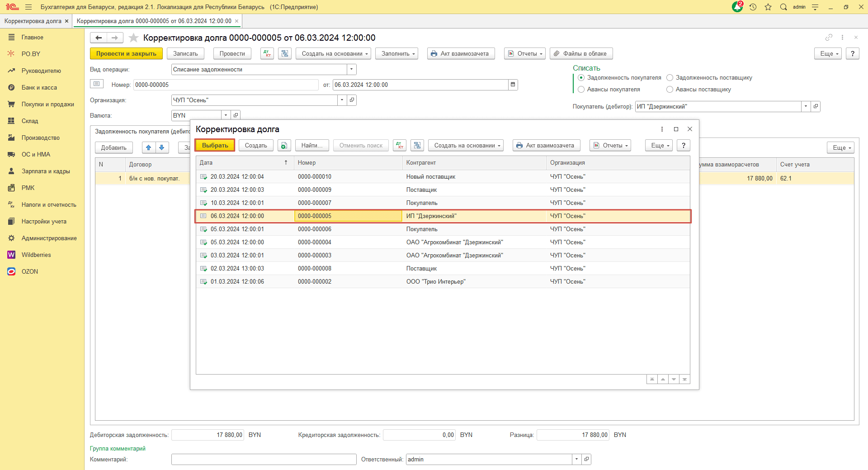Open Отчеты dropdown in document toolbar
This screenshot has height=470, width=868.
pyautogui.click(x=525, y=53)
